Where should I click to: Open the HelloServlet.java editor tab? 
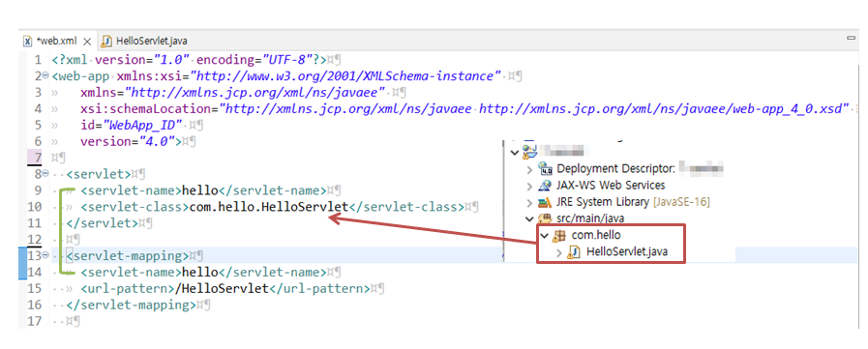coord(151,42)
